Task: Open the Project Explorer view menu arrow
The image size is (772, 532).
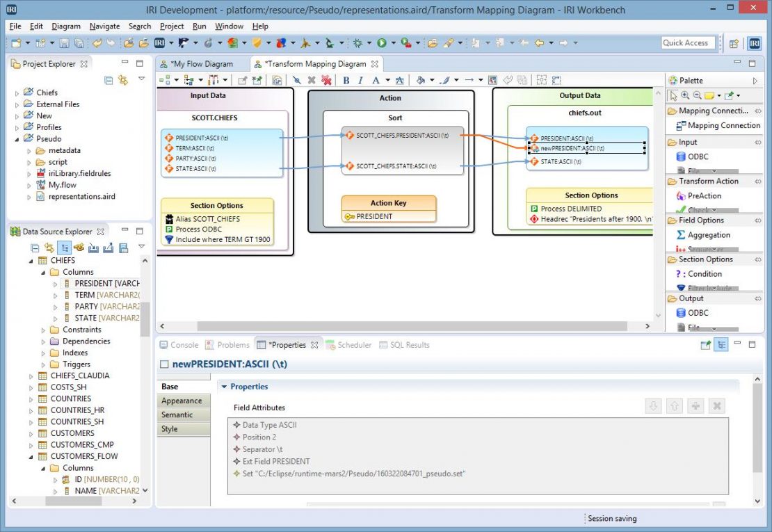Action: coord(141,79)
